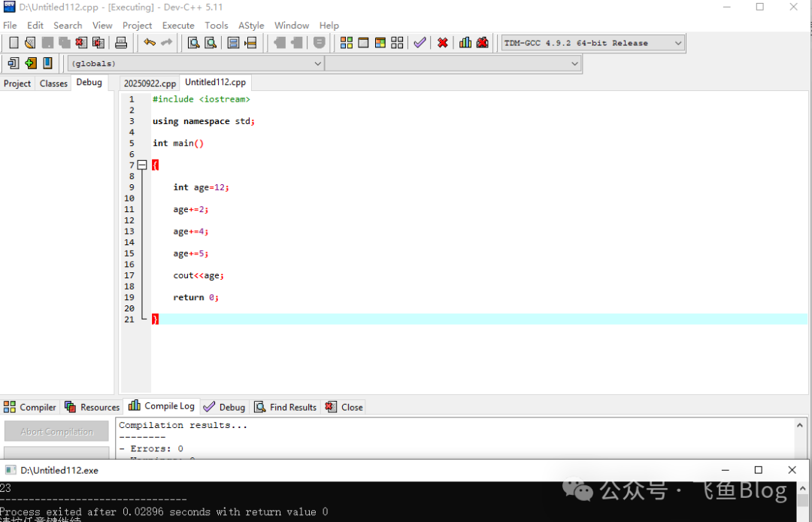Open the Find Results bottom tab

pyautogui.click(x=286, y=407)
